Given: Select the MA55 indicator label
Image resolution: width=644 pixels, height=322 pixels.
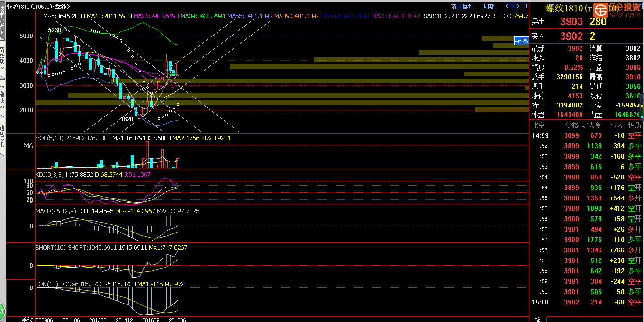Looking at the screenshot, I should [x=250, y=16].
